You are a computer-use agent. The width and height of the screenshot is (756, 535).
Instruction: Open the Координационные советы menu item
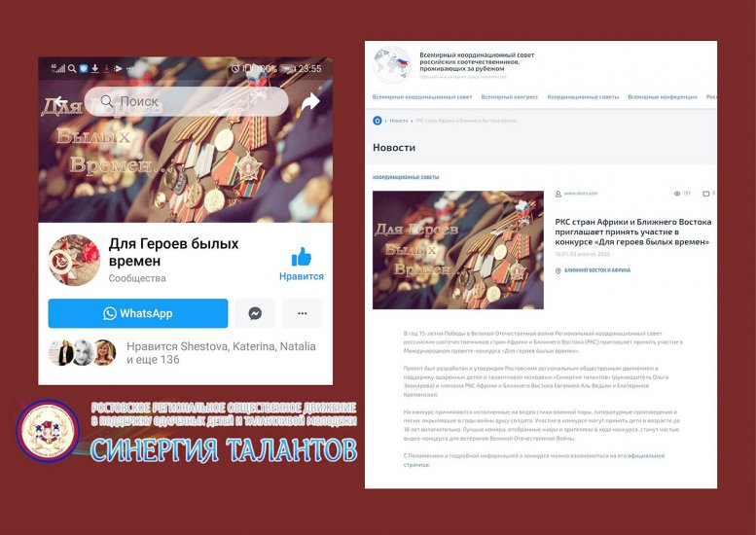click(x=583, y=97)
